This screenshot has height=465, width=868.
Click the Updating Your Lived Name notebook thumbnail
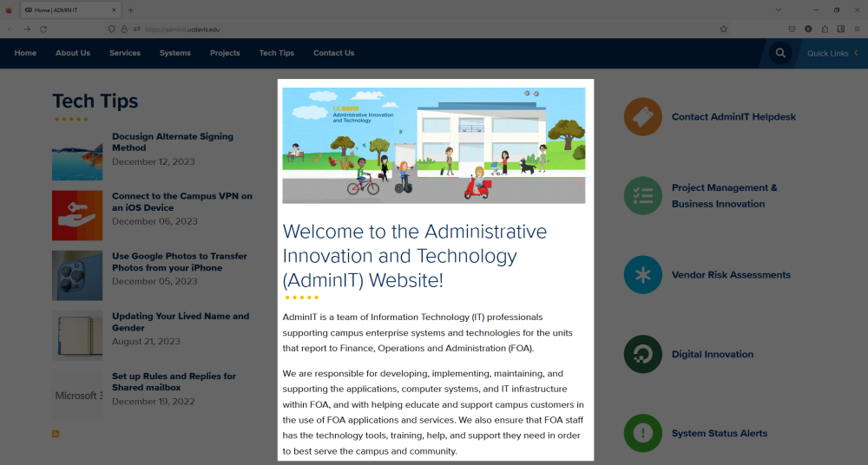pyautogui.click(x=77, y=336)
